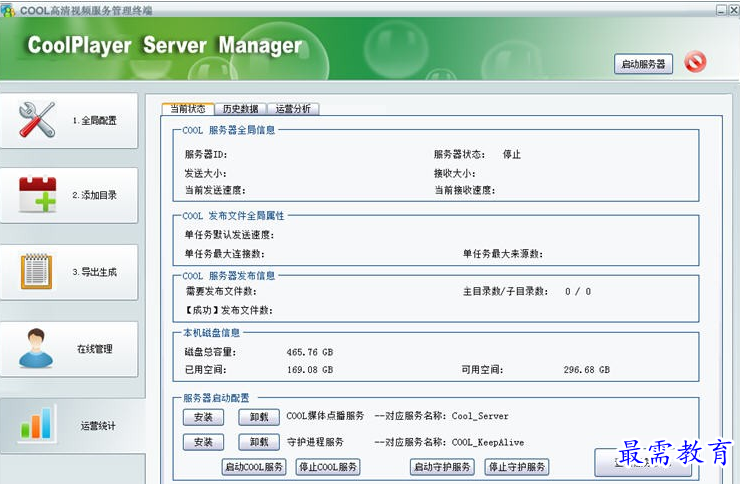Click the 接收大小 label
The height and width of the screenshot is (484, 740).
[x=455, y=173]
